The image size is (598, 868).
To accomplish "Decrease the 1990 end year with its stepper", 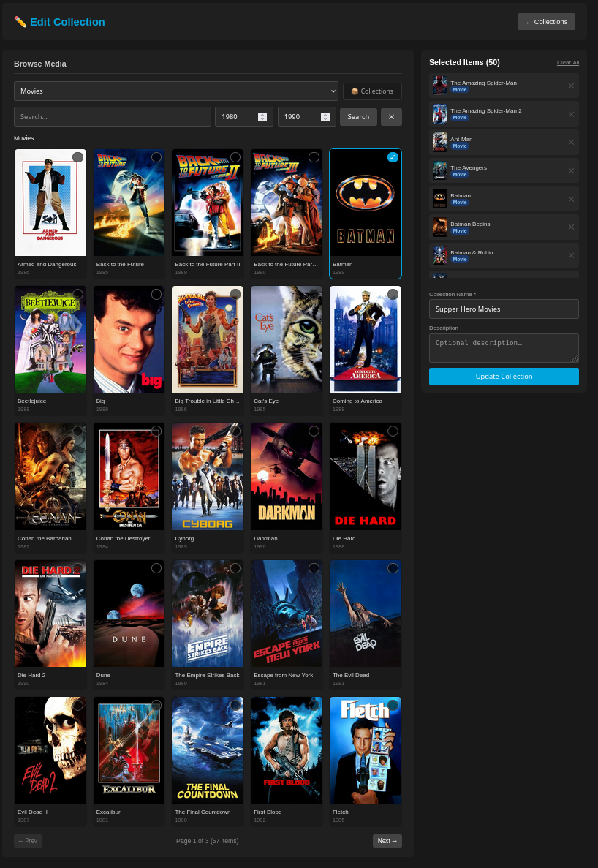I will (325, 119).
